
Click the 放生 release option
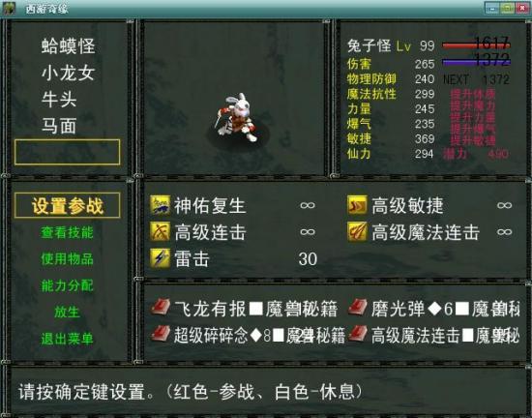coord(67,312)
